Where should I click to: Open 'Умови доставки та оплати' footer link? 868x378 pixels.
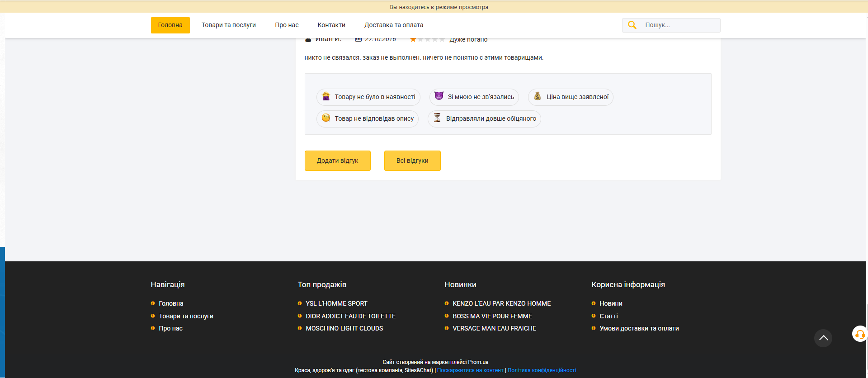639,328
